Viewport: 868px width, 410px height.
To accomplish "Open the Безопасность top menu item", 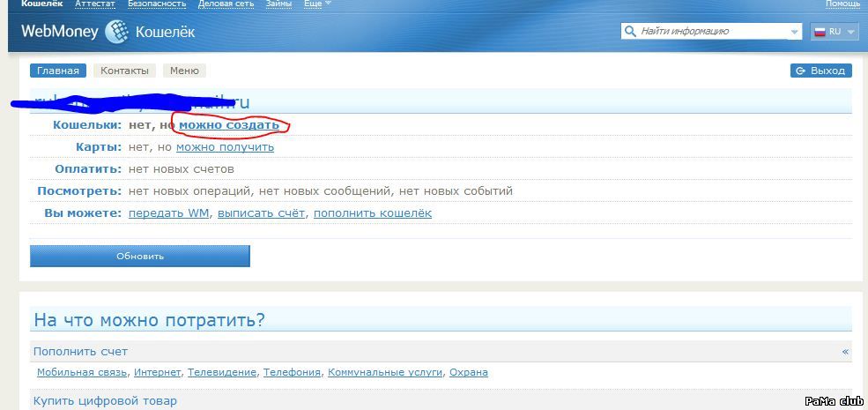I will pos(157,4).
